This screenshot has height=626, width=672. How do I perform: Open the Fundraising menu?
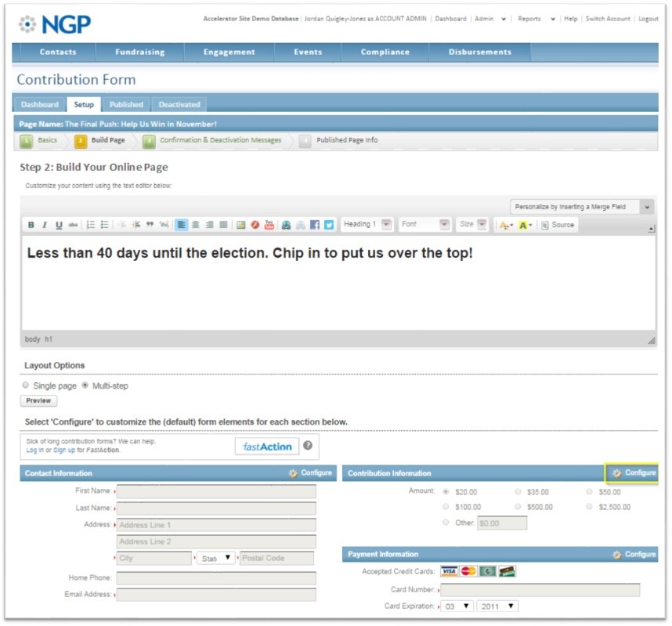(x=139, y=52)
